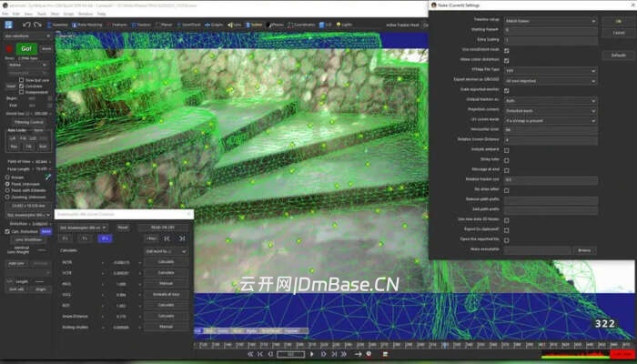Open the Shot menu
The height and width of the screenshot is (364, 637).
click(55, 14)
